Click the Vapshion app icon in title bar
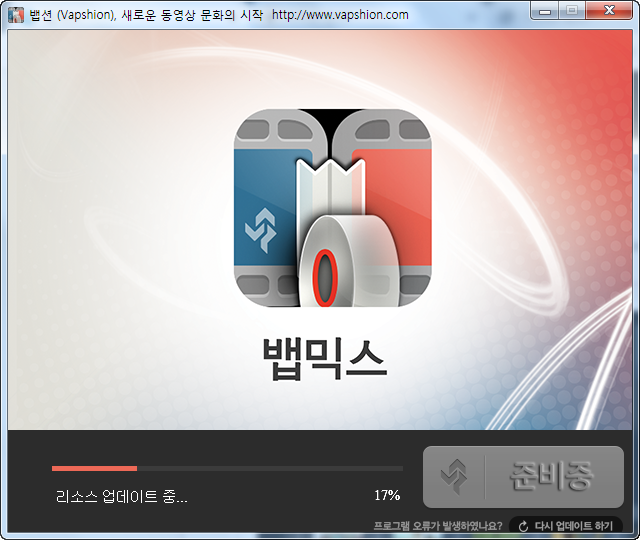This screenshot has height=540, width=640. [16, 15]
